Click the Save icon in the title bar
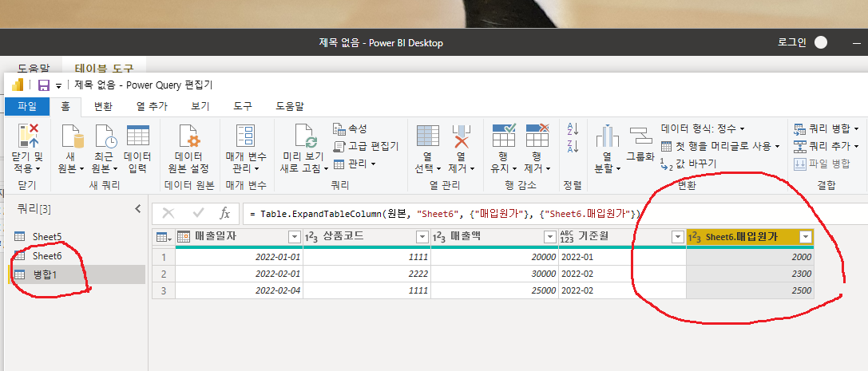Screen dimensions: 868x371 pyautogui.click(x=44, y=85)
